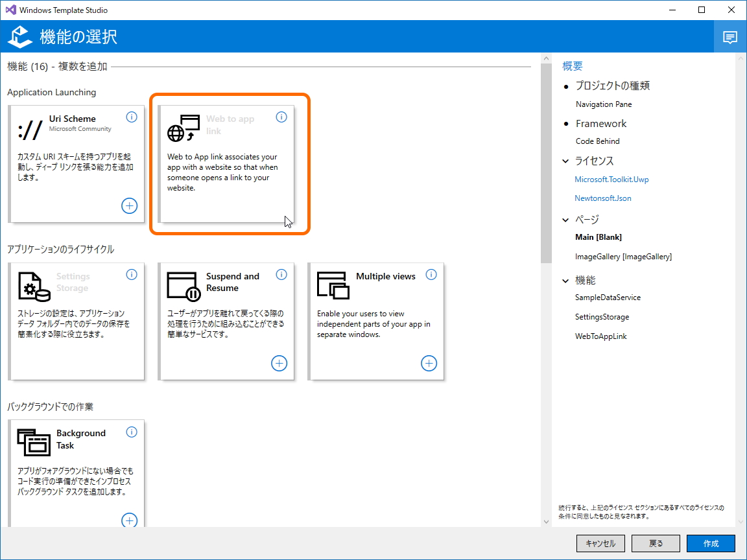Open the feedback icon in the top-right corner
Screen dimensions: 747x560
click(x=730, y=36)
